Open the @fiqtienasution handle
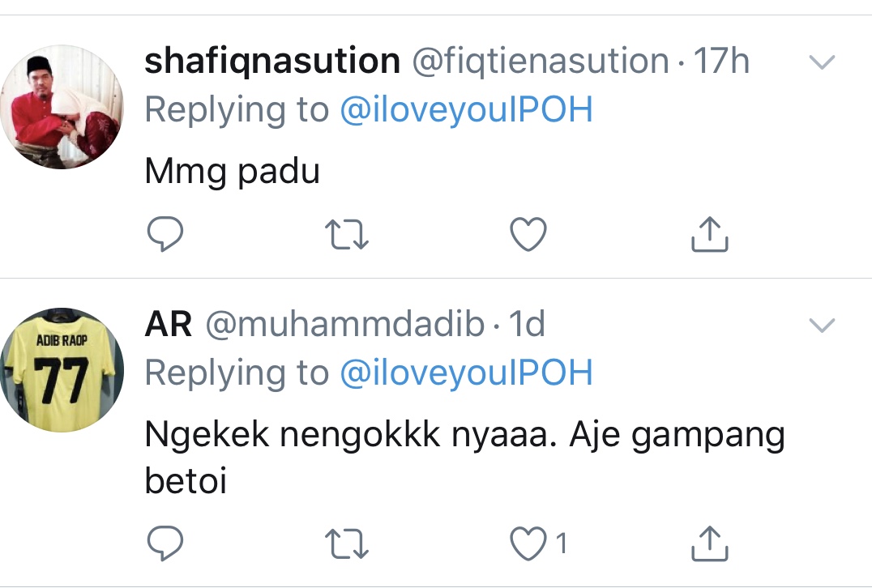Screen dimensions: 872x588 click(541, 62)
